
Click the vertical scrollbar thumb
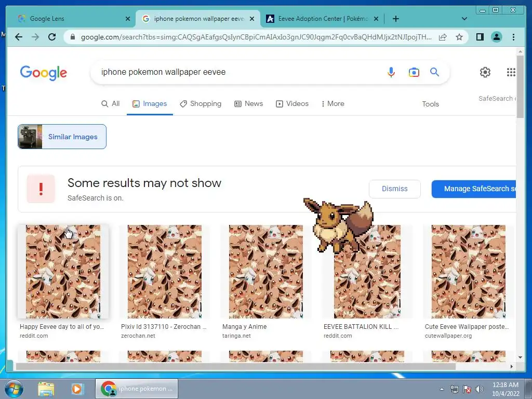(520, 87)
